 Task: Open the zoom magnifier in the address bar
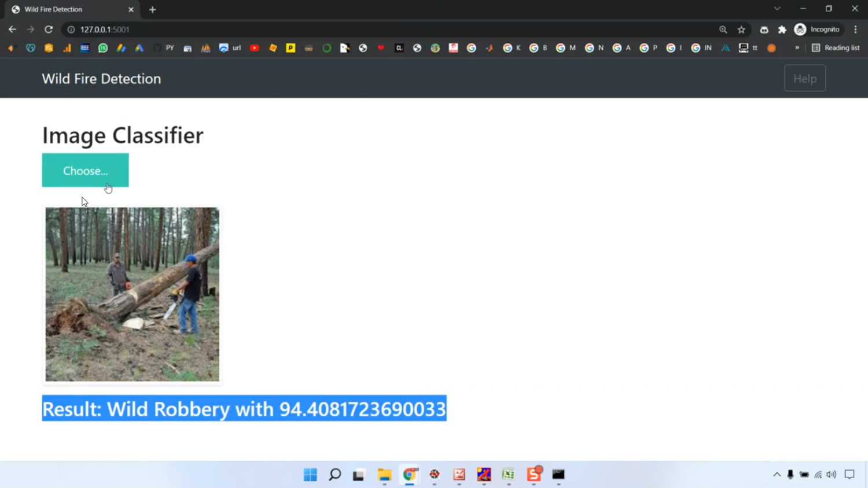723,29
